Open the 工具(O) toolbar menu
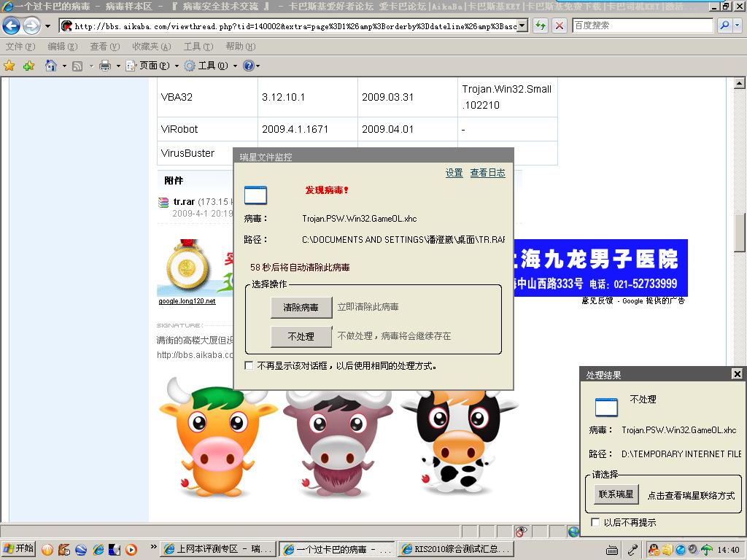The width and height of the screenshot is (747, 560). coord(211,66)
